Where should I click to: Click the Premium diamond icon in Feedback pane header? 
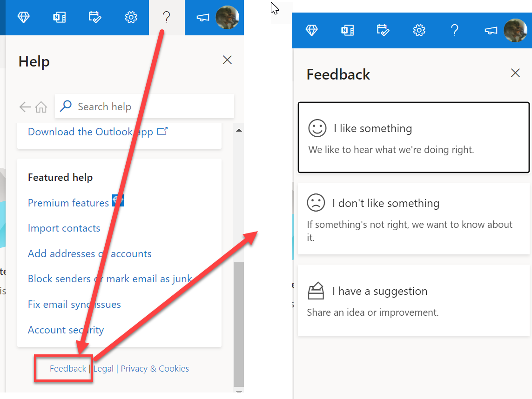coord(311,31)
